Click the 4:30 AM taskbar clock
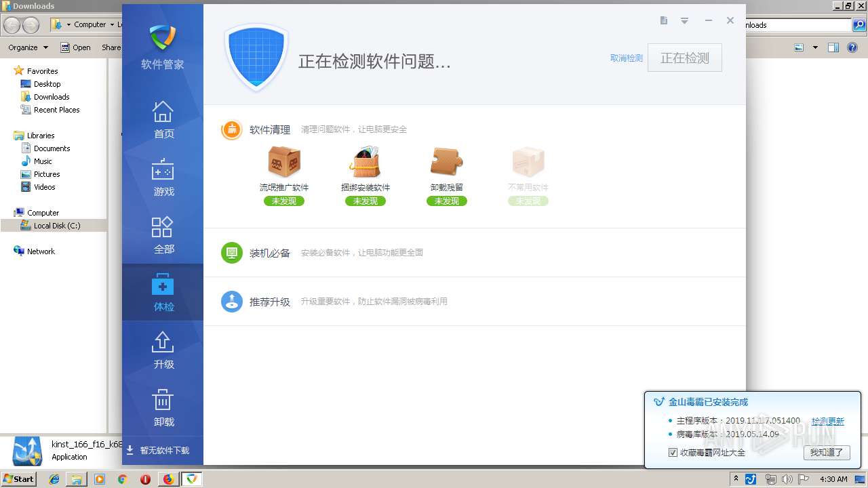 [833, 479]
